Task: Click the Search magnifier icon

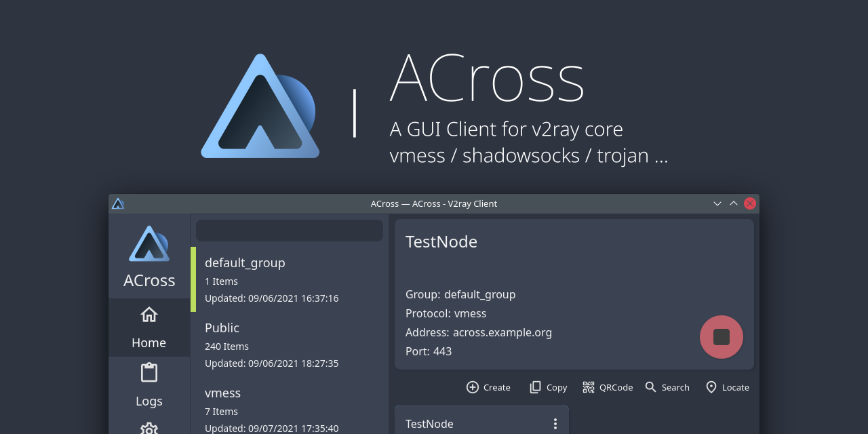Action: pyautogui.click(x=651, y=387)
